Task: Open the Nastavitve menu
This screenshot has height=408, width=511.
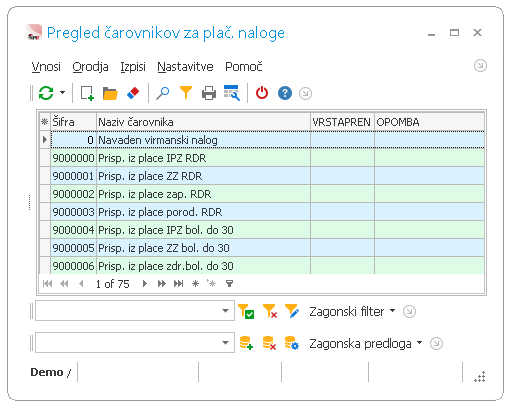Action: [x=185, y=67]
